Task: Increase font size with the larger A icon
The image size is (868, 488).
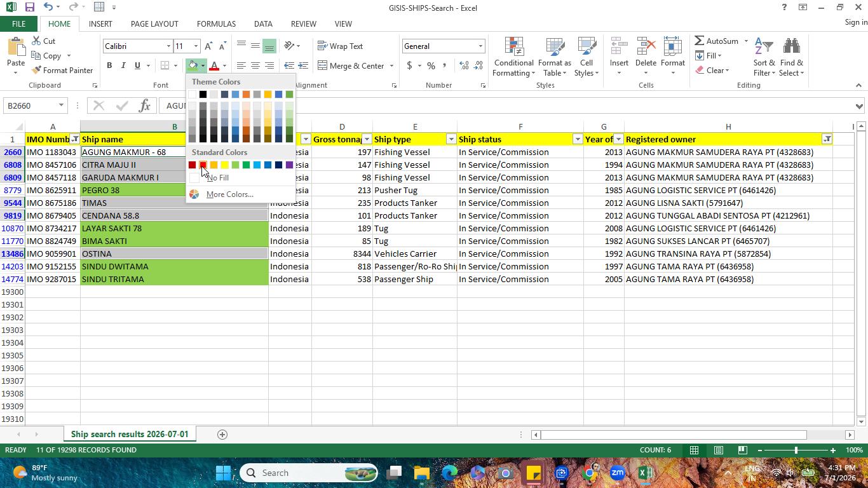Action: [208, 46]
